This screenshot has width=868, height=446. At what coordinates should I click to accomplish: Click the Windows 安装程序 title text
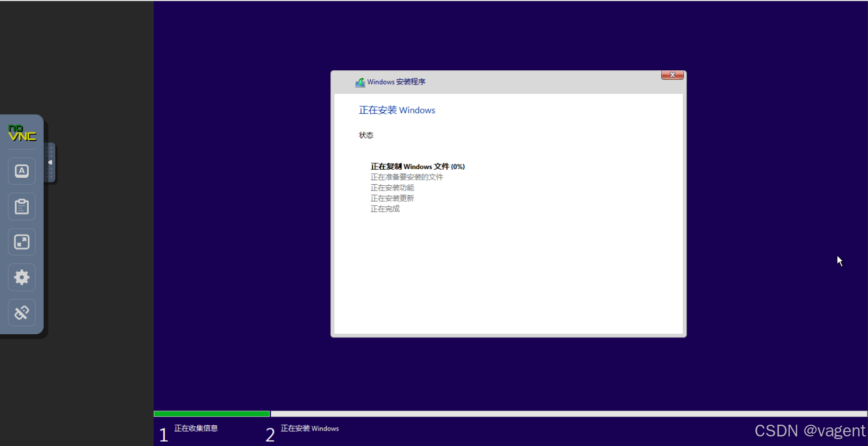pyautogui.click(x=396, y=82)
